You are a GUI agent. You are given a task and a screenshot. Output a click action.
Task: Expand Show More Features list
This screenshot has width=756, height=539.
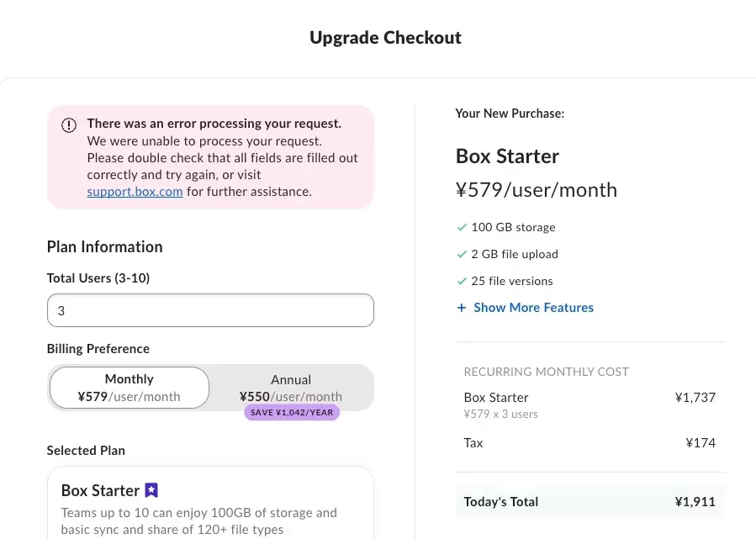click(533, 308)
